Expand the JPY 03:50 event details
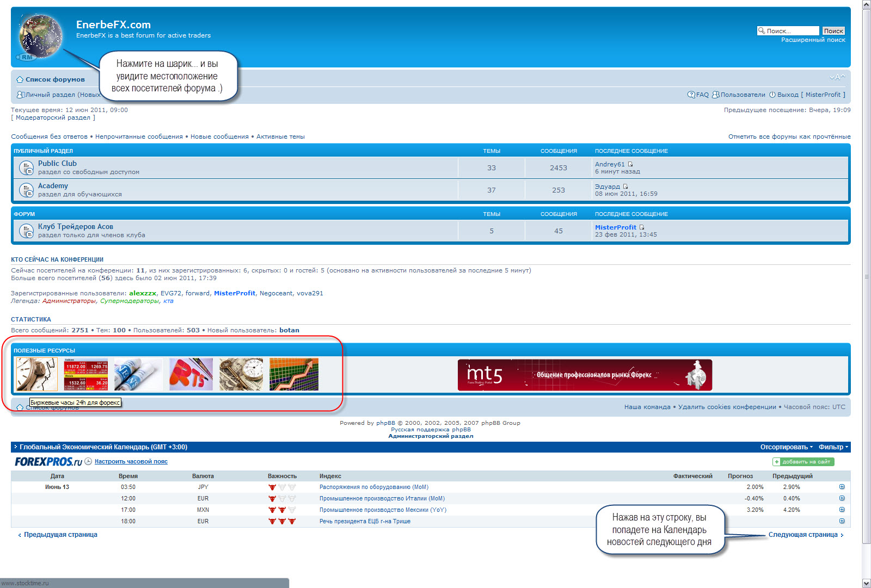 pyautogui.click(x=842, y=487)
